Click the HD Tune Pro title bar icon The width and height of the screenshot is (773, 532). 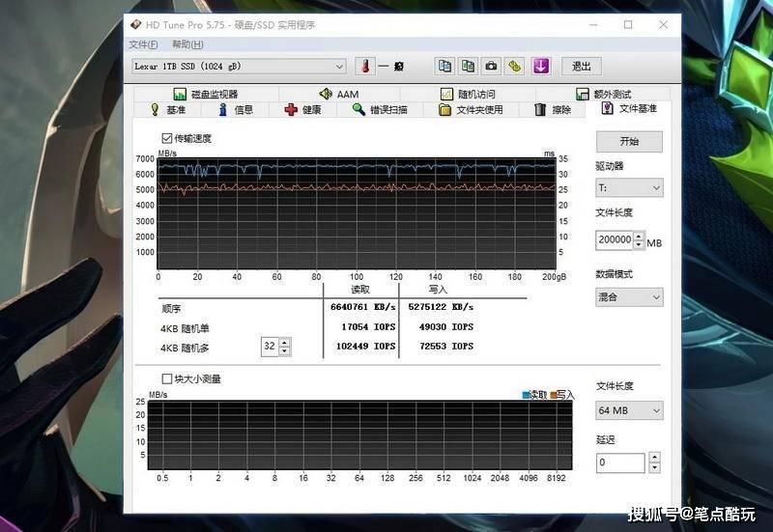click(x=135, y=24)
